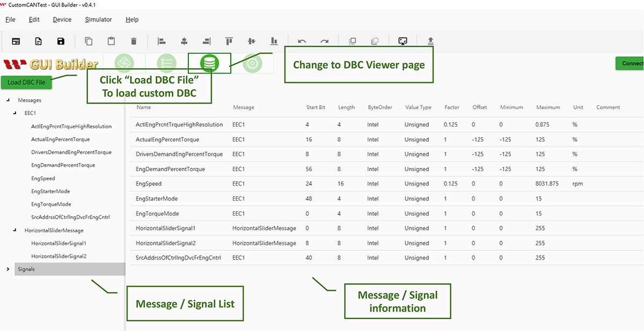
Task: Click the GUI Builder logo
Action: click(x=50, y=64)
